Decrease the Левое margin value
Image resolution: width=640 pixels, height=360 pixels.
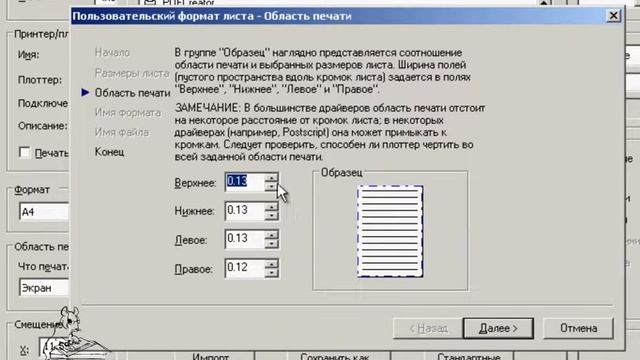(271, 244)
